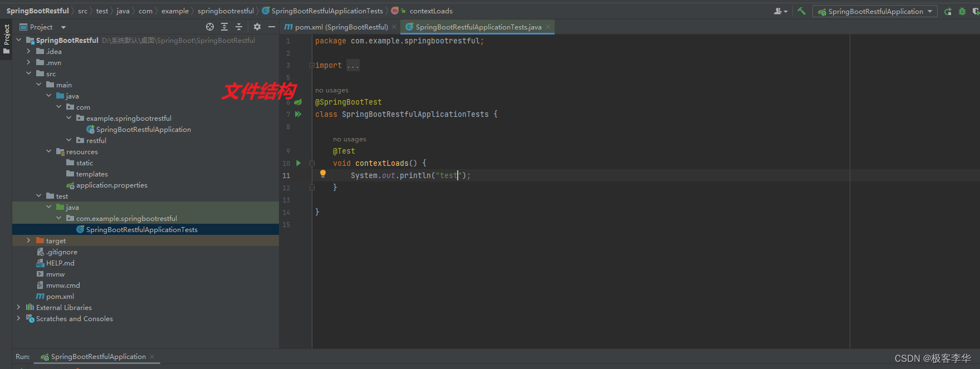The image size is (980, 369).
Task: Collapse the src folder
Action: [28, 73]
